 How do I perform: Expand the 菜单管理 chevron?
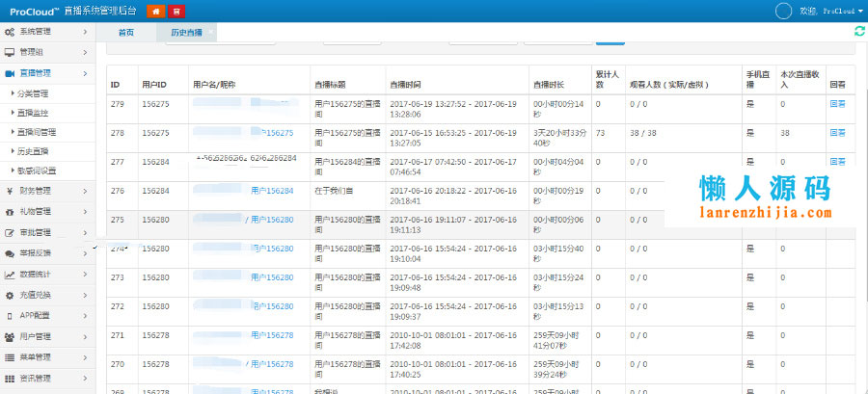85,357
